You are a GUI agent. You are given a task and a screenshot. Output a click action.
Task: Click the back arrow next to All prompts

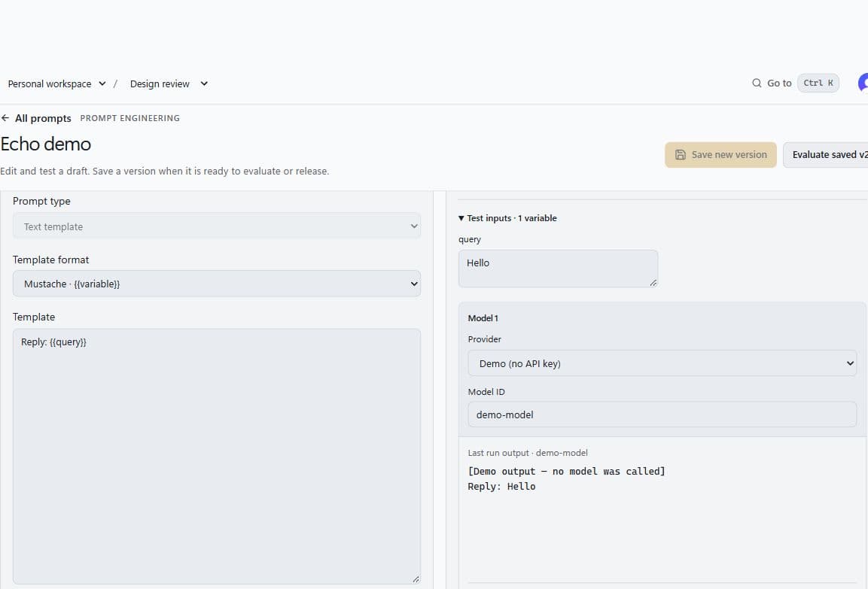5,118
